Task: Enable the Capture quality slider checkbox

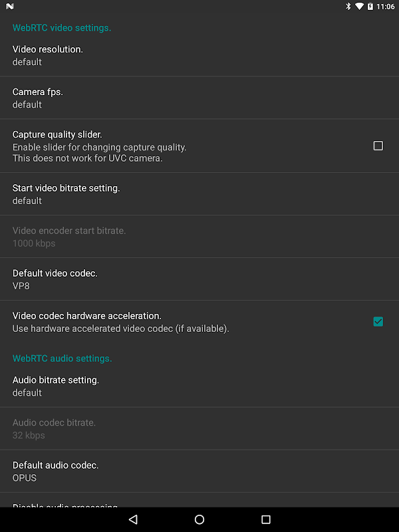Action: [378, 146]
